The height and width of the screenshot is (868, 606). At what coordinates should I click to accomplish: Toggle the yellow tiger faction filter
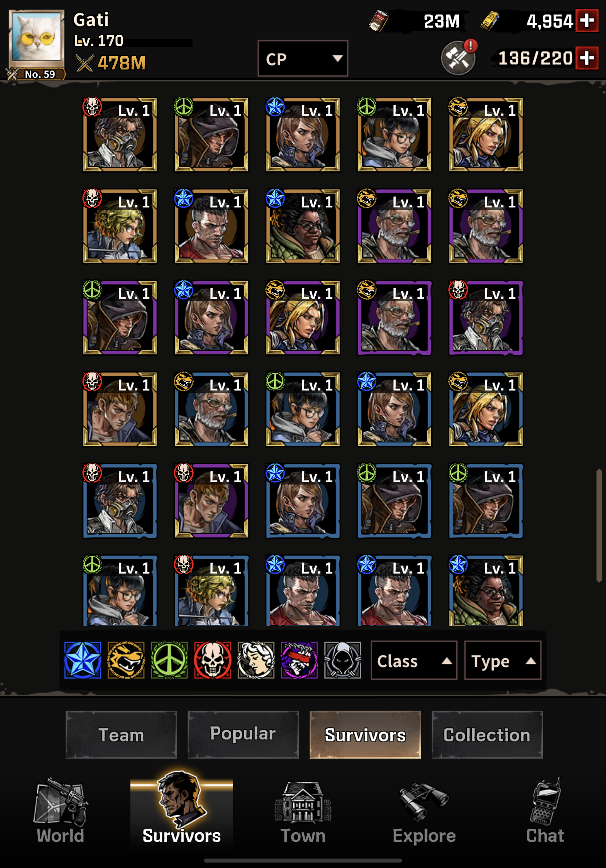pyautogui.click(x=126, y=660)
